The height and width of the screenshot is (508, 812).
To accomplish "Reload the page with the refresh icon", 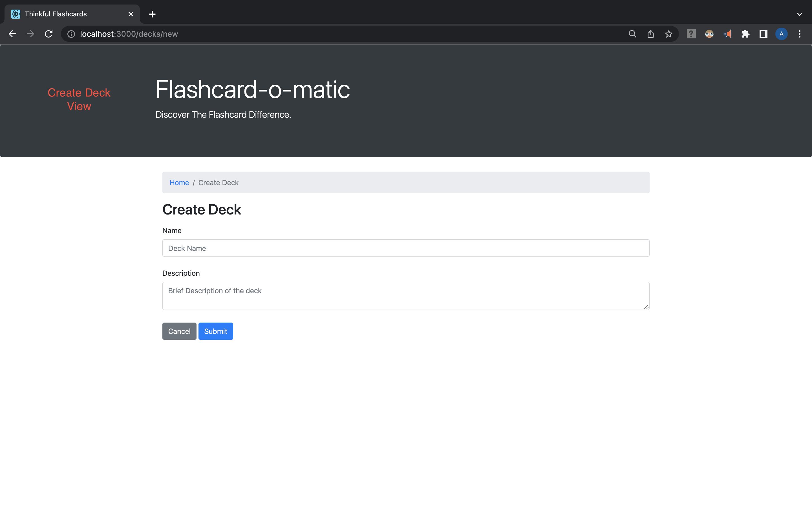I will (49, 34).
